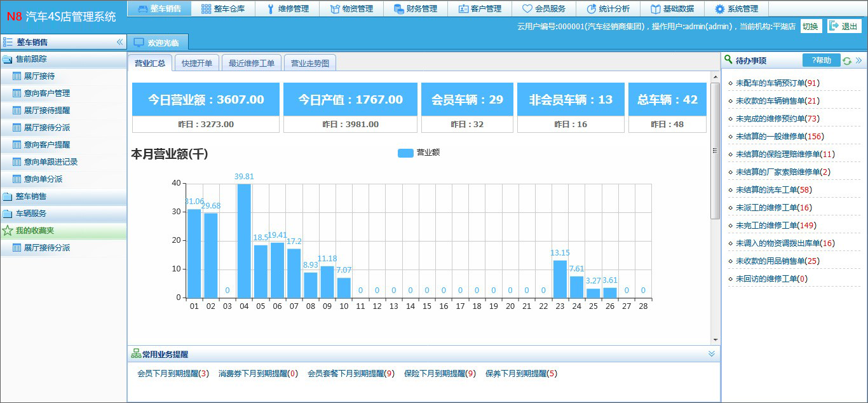This screenshot has height=403, width=868.
Task: Open the 财务管理 top menu
Action: (x=416, y=9)
